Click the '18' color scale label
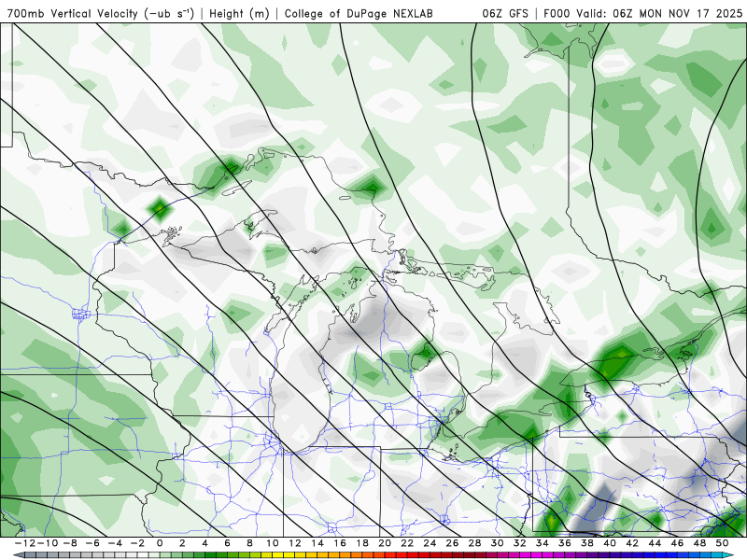 pos(362,543)
